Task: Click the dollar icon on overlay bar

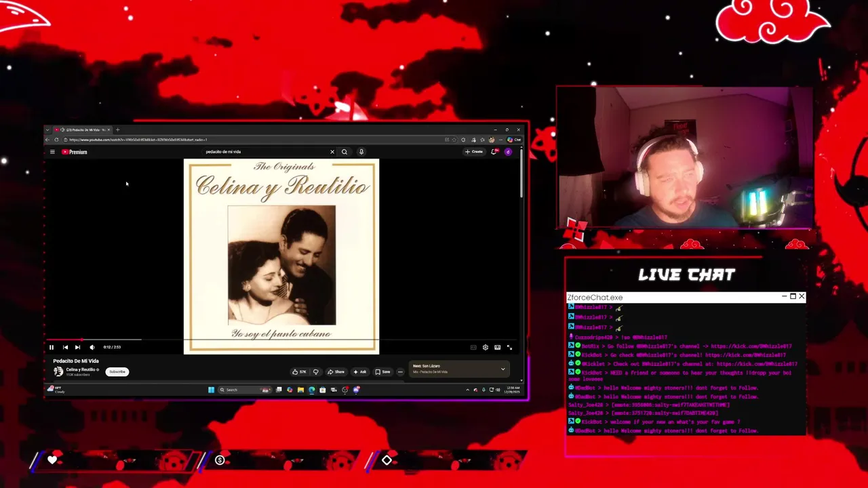Action: click(x=220, y=460)
